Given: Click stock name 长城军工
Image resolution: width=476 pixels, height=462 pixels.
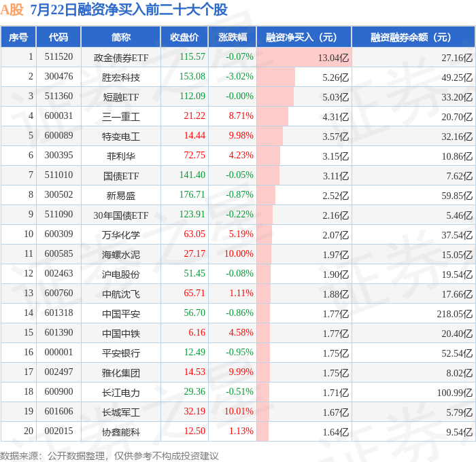Looking at the screenshot, I should click(x=121, y=412).
